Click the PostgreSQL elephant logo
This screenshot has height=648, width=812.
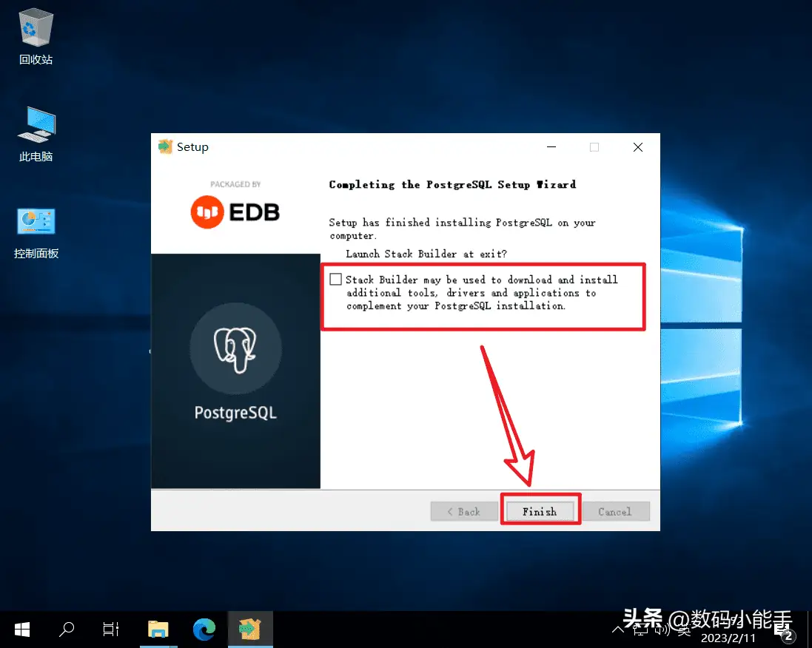point(235,349)
